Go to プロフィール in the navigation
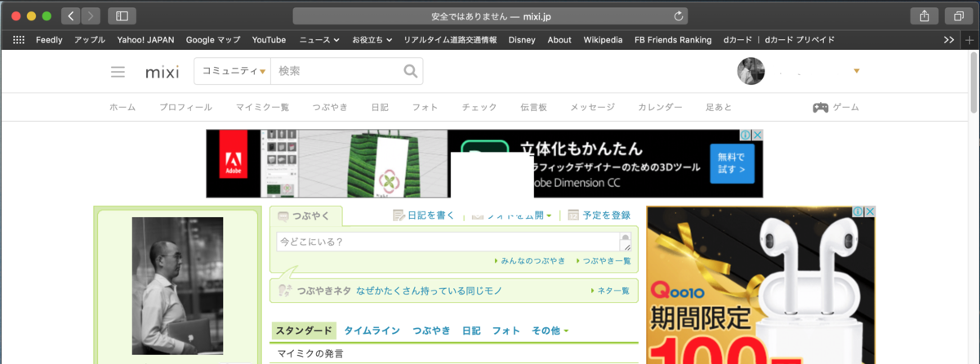This screenshot has height=364, width=980. tap(185, 107)
